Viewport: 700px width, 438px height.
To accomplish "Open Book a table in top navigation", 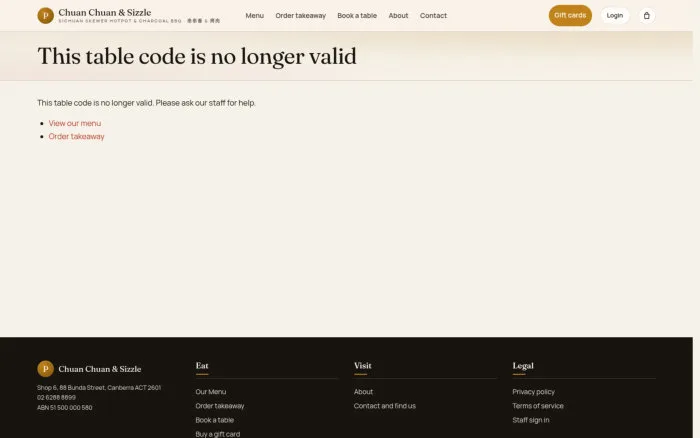I will [357, 16].
